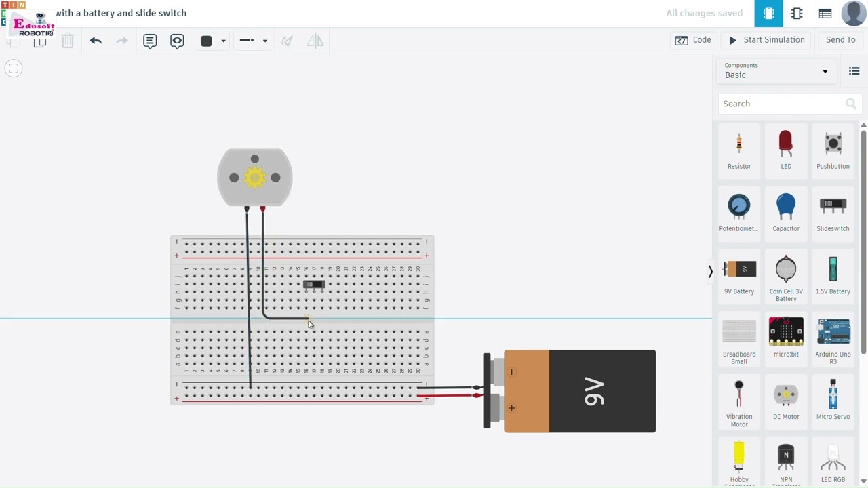Toggle notes visibility with the eye icon
This screenshot has height=488, width=868.
[x=177, y=41]
